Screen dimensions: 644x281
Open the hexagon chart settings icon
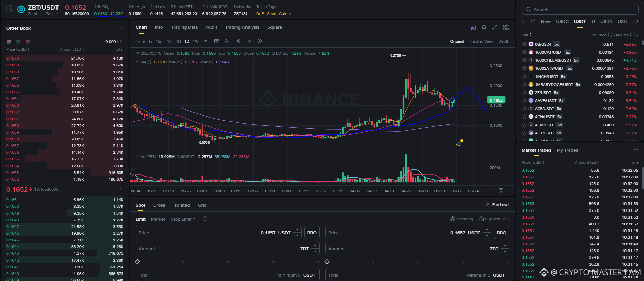point(260,41)
